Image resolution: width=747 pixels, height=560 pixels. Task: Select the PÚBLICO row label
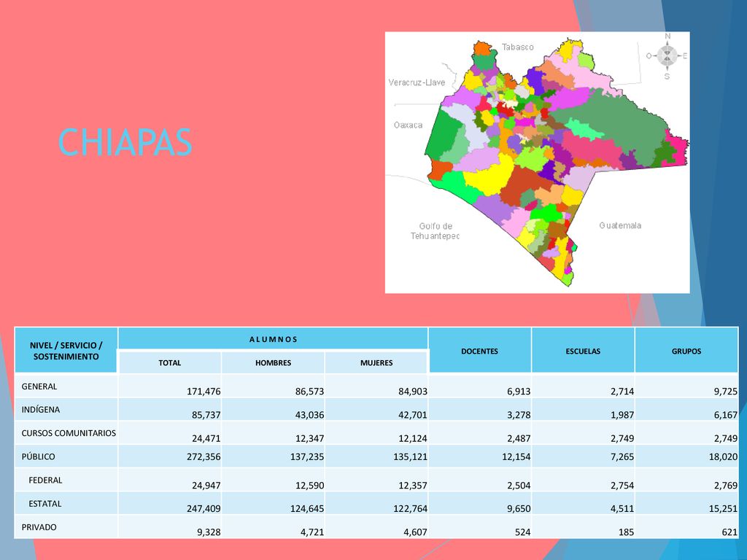click(38, 456)
